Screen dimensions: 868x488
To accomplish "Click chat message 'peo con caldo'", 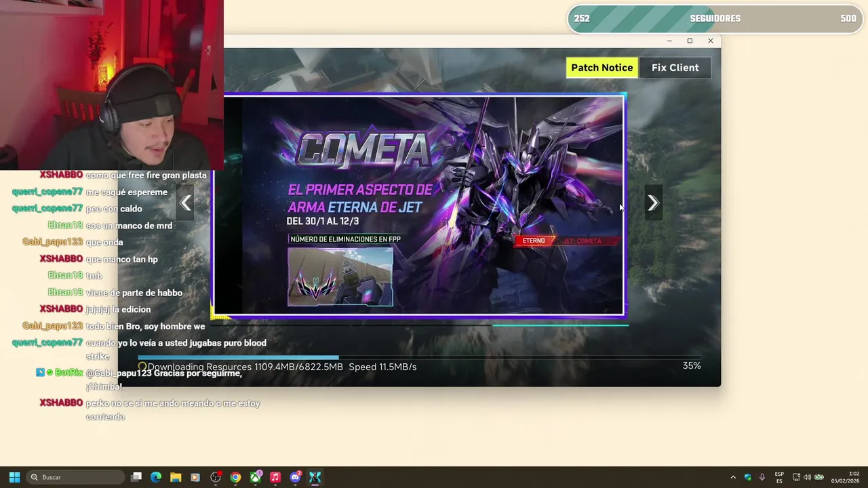I will [114, 209].
